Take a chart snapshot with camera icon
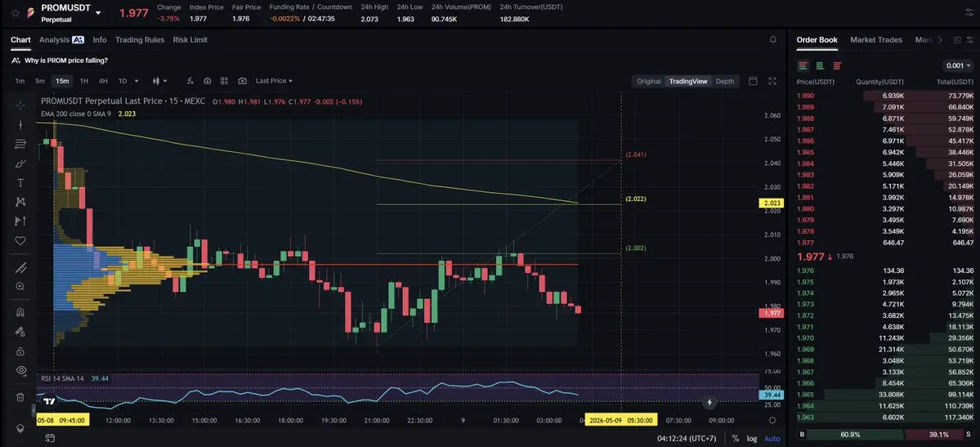Viewport: 980px width, 447px height. pyautogui.click(x=243, y=81)
